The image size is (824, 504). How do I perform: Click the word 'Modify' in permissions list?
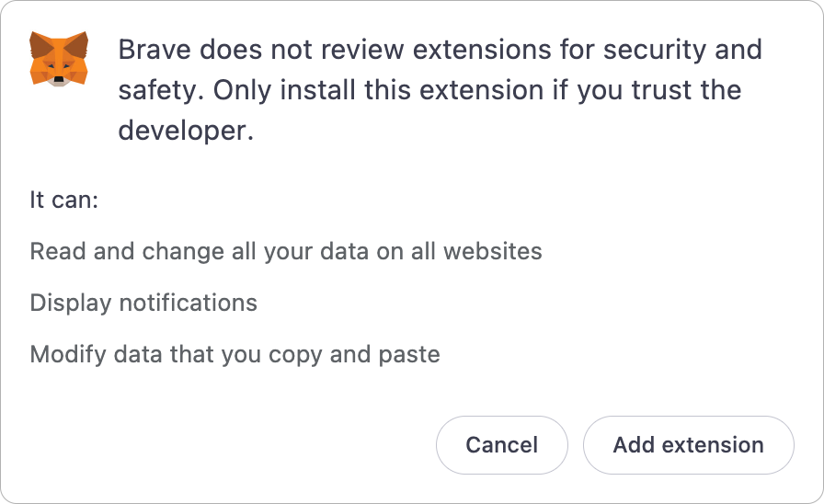coord(68,355)
